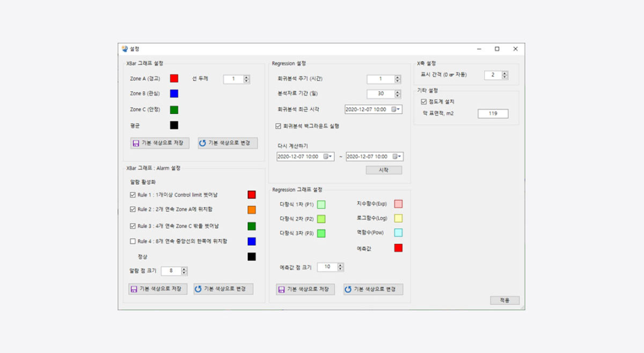The height and width of the screenshot is (353, 644).
Task: Enable the Rule 4 alarm checkbox
Action: [133, 241]
